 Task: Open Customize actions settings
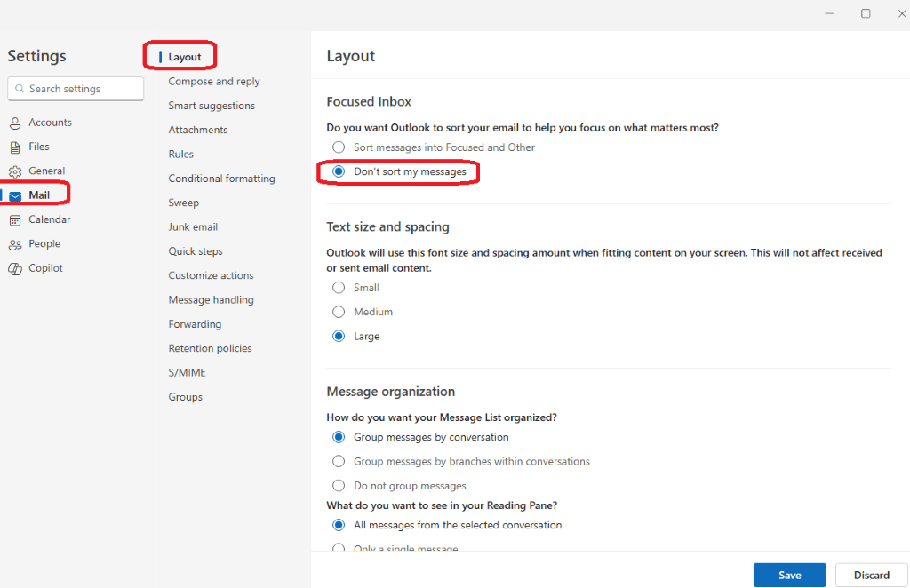(x=211, y=275)
